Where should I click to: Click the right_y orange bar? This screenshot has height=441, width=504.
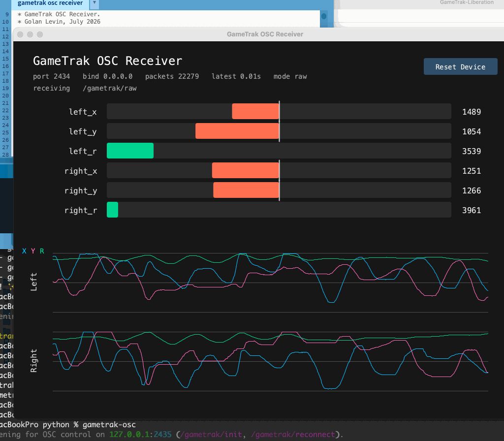pyautogui.click(x=246, y=190)
